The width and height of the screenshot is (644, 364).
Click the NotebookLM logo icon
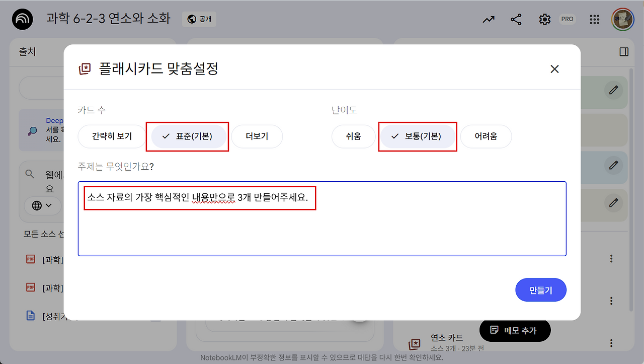click(x=23, y=20)
